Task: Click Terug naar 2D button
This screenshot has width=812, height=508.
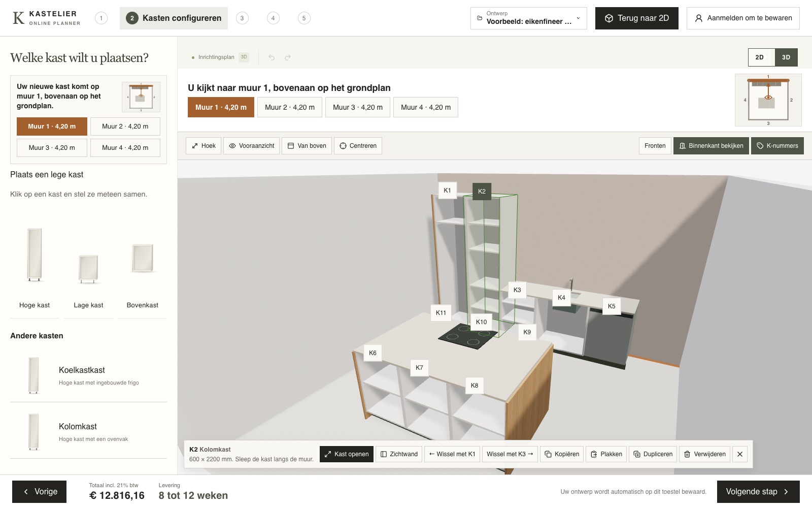Action: click(x=637, y=18)
